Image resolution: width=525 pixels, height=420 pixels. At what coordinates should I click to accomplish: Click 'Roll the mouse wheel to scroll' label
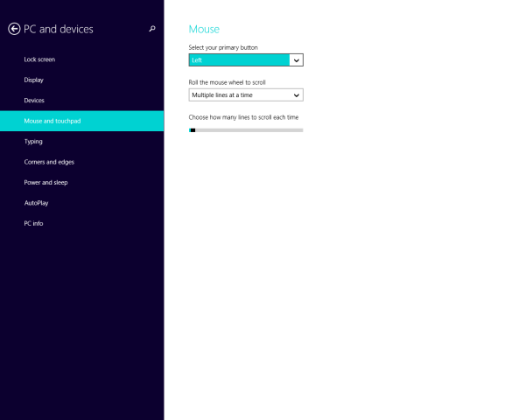[227, 82]
